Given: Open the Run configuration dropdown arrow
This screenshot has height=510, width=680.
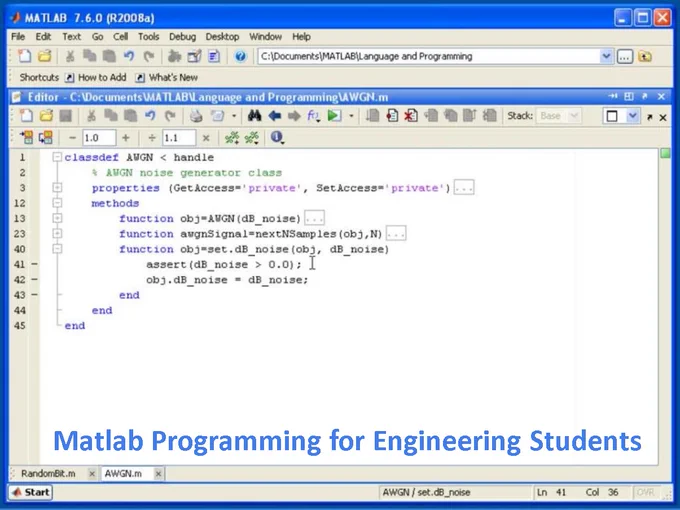Looking at the screenshot, I should pos(351,116).
